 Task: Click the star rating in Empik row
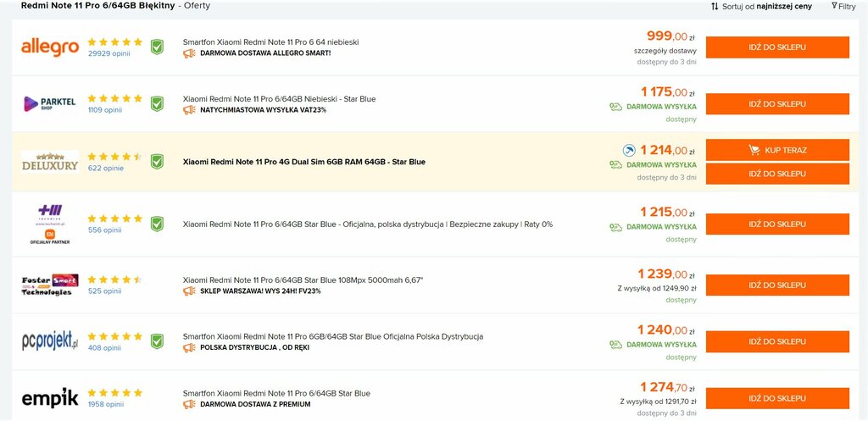[x=114, y=393]
